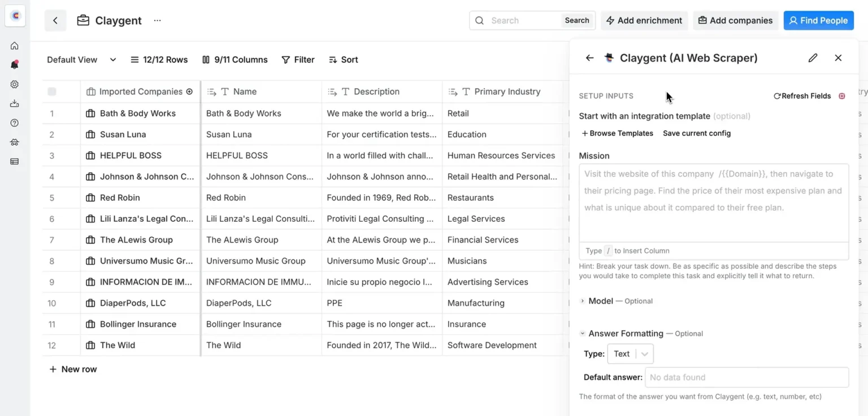
Task: Click the Universumo Music Group name cell
Action: (x=262, y=261)
